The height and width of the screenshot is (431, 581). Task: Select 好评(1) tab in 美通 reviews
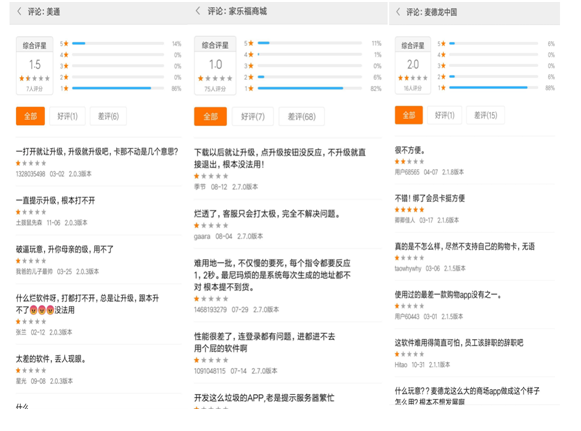[67, 116]
